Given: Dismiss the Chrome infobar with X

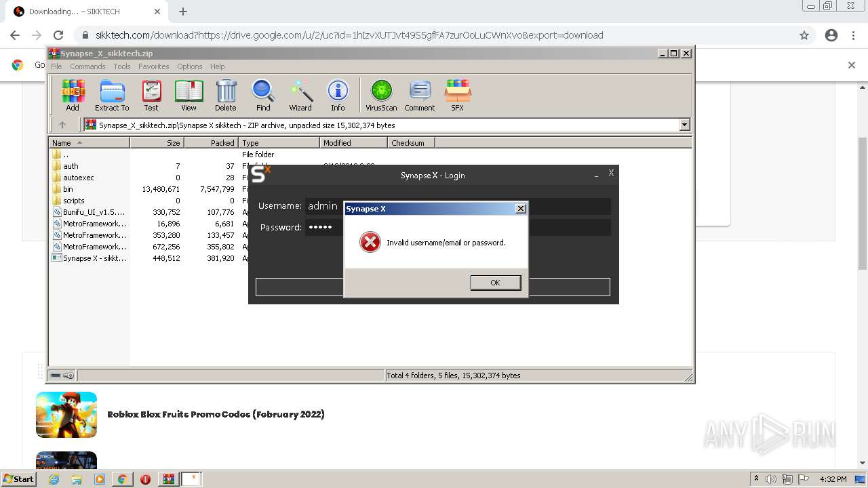Looking at the screenshot, I should pyautogui.click(x=852, y=65).
